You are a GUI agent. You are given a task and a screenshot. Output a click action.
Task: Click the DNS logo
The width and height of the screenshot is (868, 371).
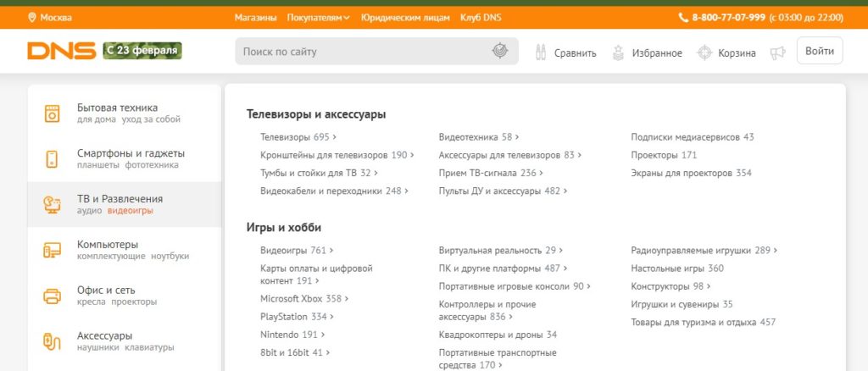(61, 52)
